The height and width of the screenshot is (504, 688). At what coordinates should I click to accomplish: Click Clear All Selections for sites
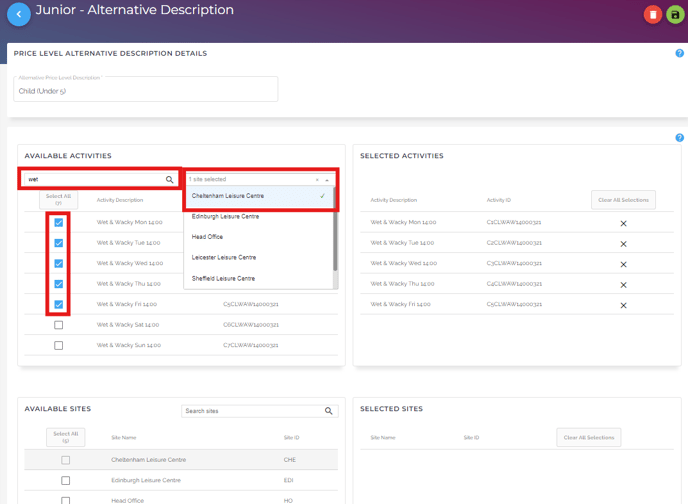coord(589,438)
